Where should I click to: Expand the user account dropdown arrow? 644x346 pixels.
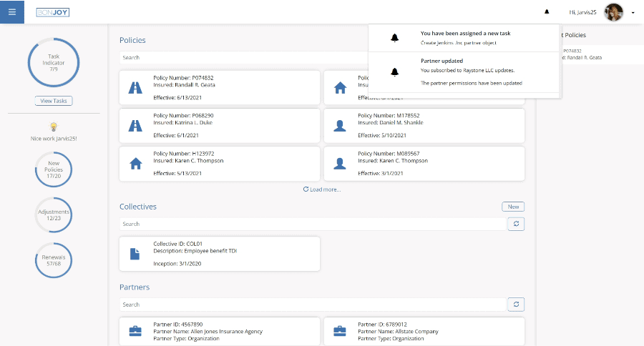click(633, 13)
